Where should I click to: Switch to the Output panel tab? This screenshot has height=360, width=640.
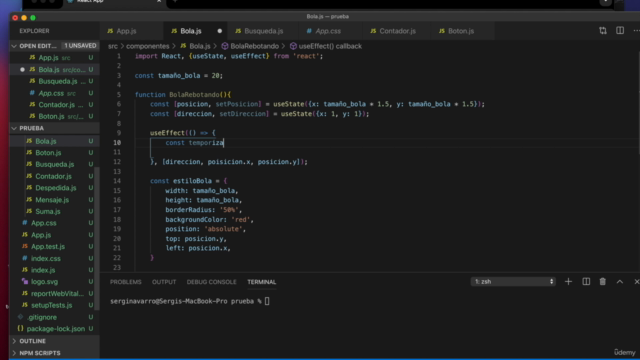(164, 282)
